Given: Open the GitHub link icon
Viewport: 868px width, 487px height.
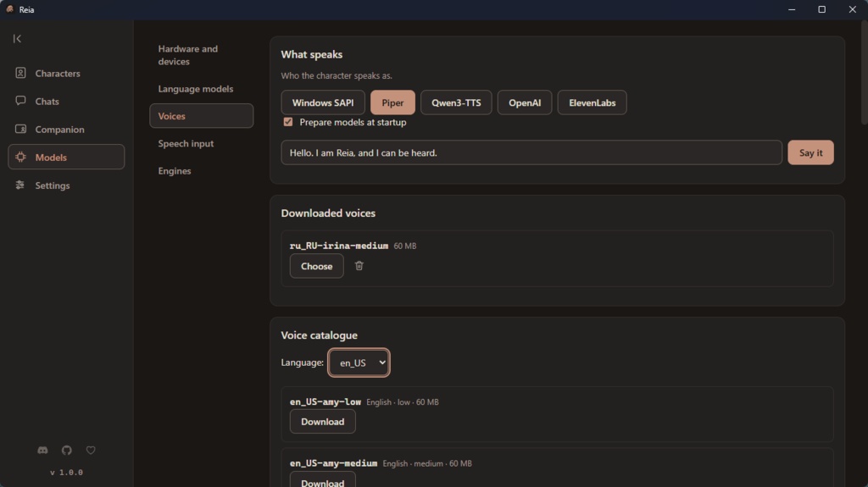Looking at the screenshot, I should [x=66, y=451].
